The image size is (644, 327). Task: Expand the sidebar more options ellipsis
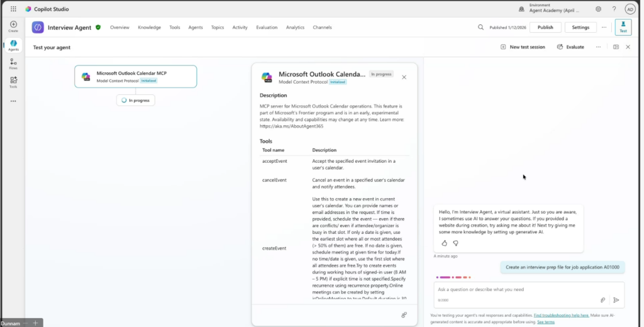click(13, 101)
